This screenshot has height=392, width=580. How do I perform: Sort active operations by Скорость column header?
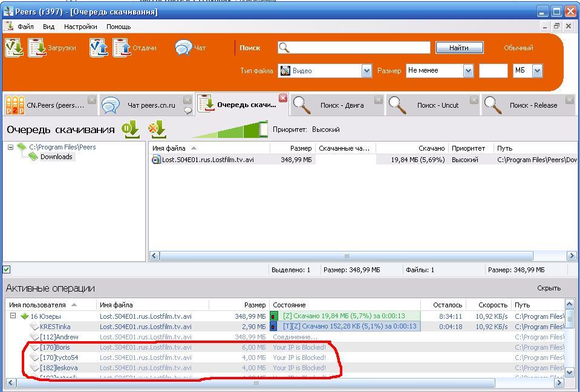488,305
